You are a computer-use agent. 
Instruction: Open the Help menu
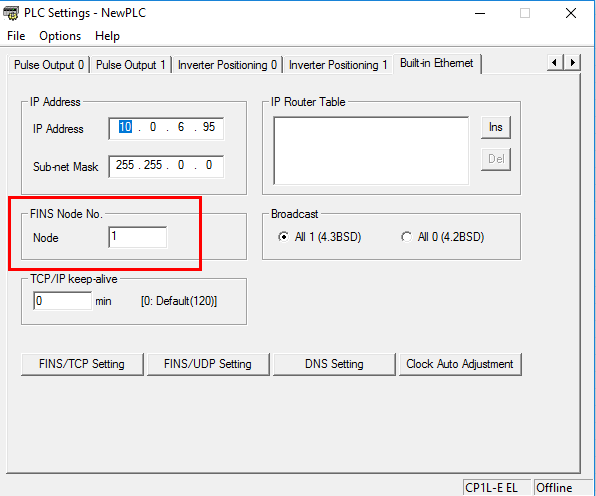click(107, 36)
